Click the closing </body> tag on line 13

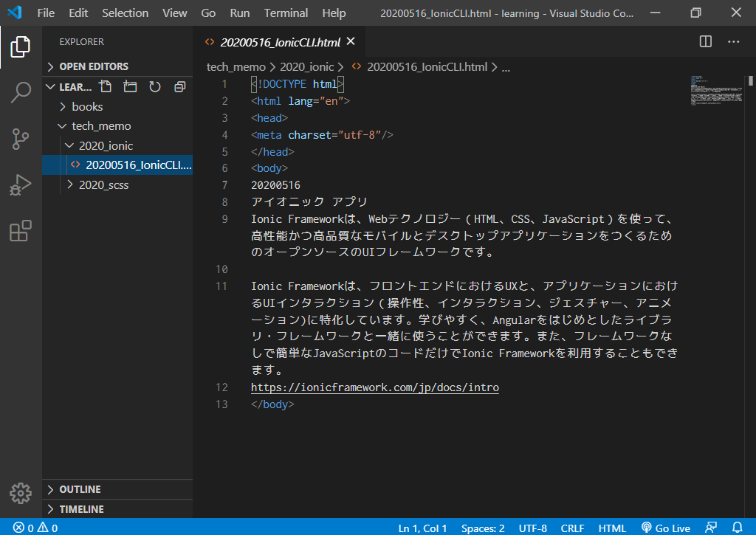click(x=272, y=404)
